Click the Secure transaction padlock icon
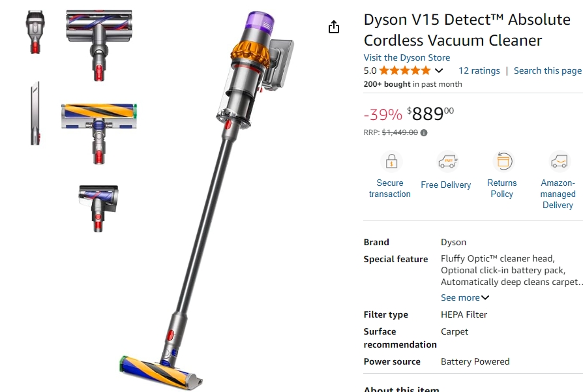The width and height of the screenshot is (583, 392). (391, 161)
